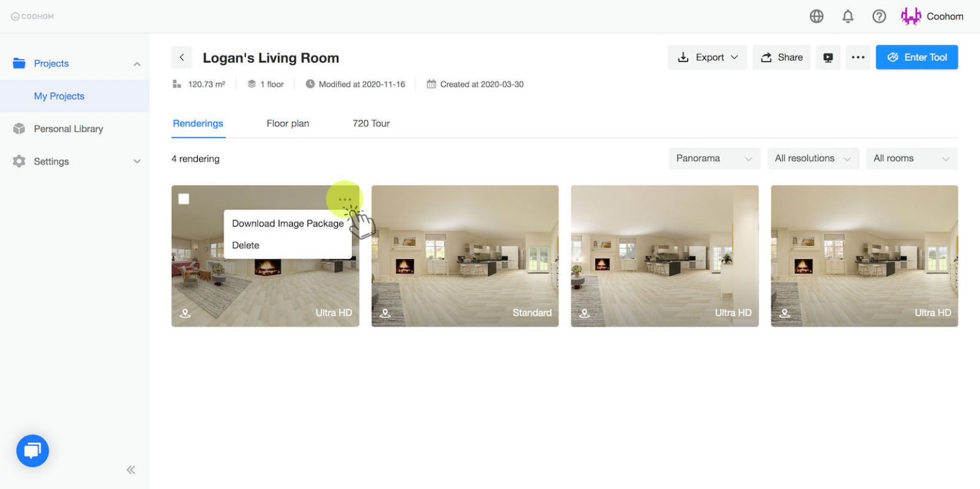This screenshot has width=980, height=489.
Task: Open the All rooms filter dropdown
Action: 912,158
